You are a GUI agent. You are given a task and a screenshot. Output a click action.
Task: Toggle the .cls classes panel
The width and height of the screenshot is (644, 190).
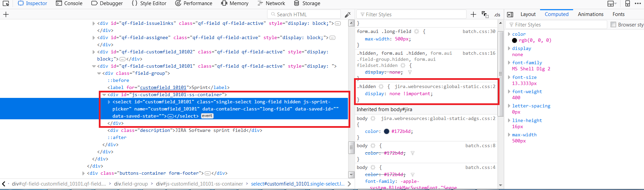point(497,15)
